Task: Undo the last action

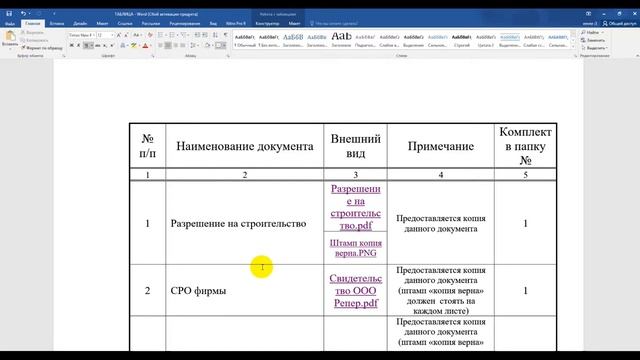Action: (23, 13)
